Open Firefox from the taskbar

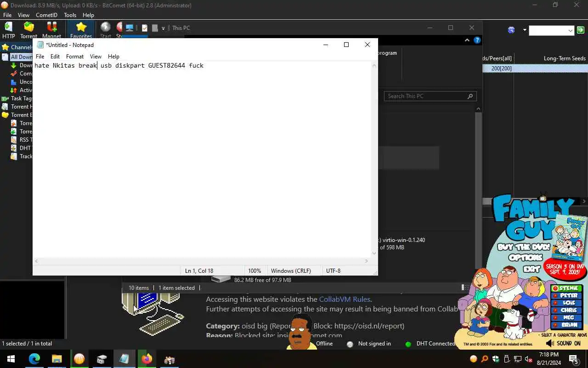click(147, 359)
